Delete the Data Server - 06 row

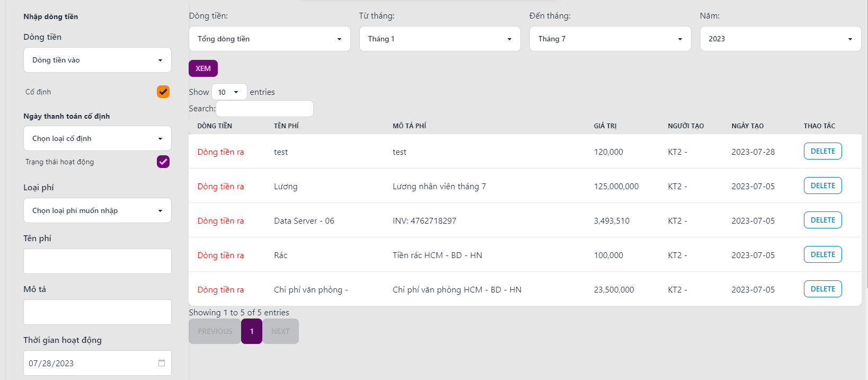(x=822, y=220)
